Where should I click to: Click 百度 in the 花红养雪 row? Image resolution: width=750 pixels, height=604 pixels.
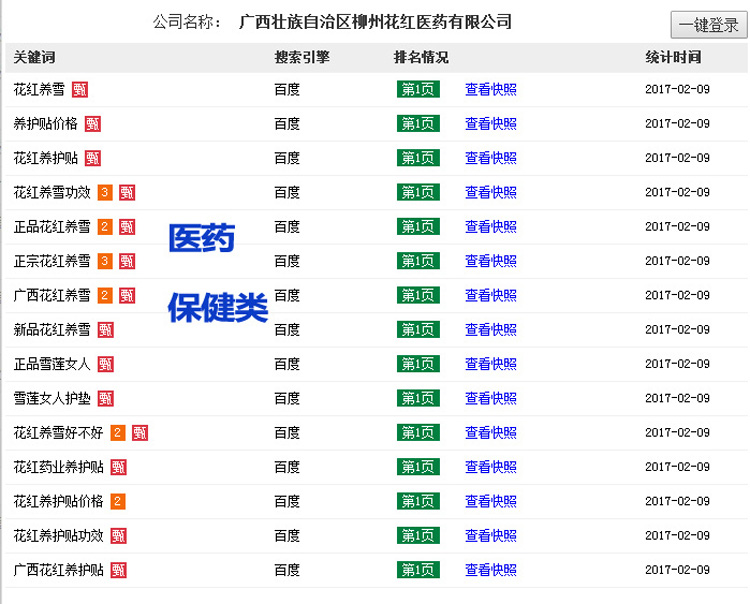[x=287, y=89]
